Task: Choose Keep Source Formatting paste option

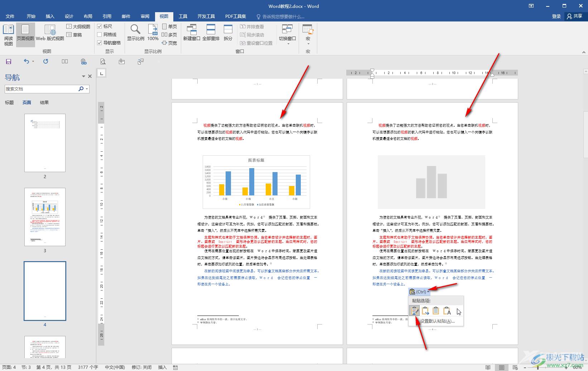Action: coord(414,311)
